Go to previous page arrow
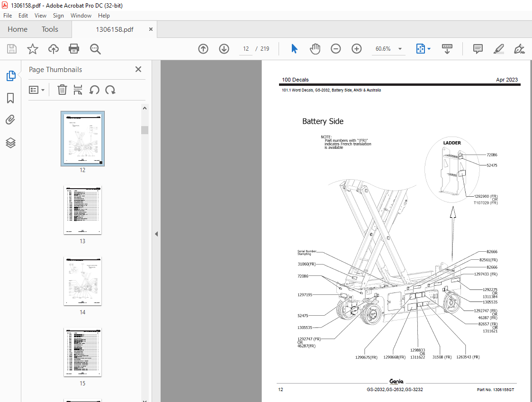 203,49
